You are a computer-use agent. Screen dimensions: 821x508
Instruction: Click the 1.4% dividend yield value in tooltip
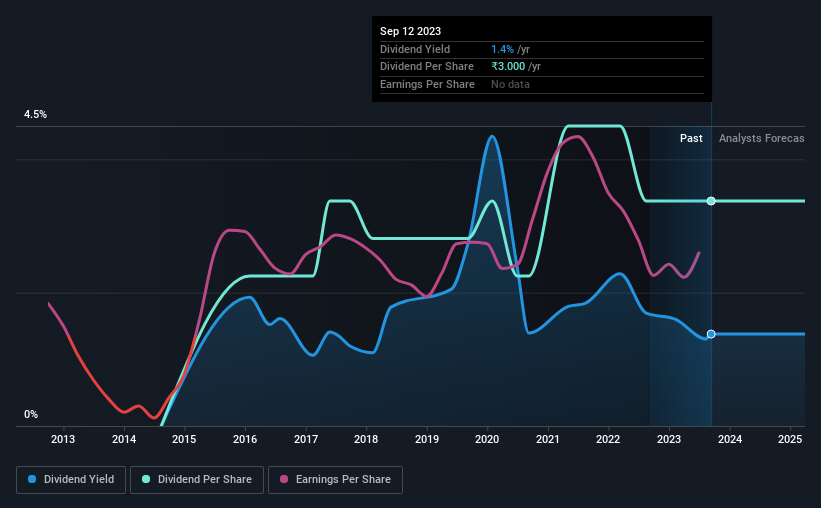click(502, 49)
